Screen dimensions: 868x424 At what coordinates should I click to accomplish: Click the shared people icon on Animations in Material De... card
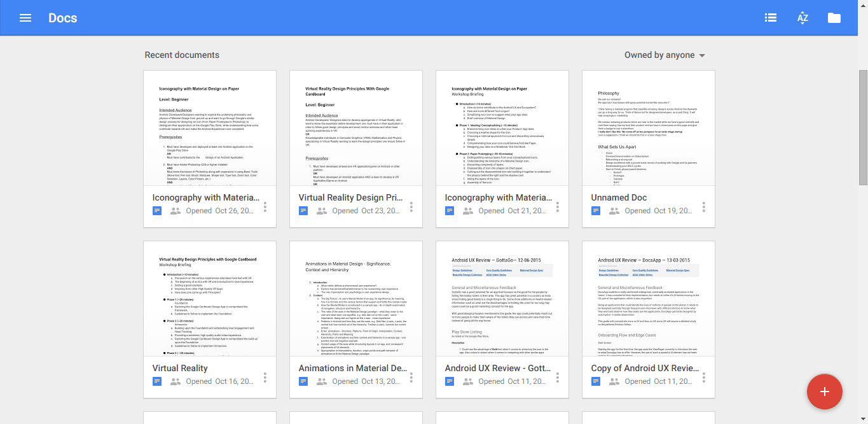[322, 381]
